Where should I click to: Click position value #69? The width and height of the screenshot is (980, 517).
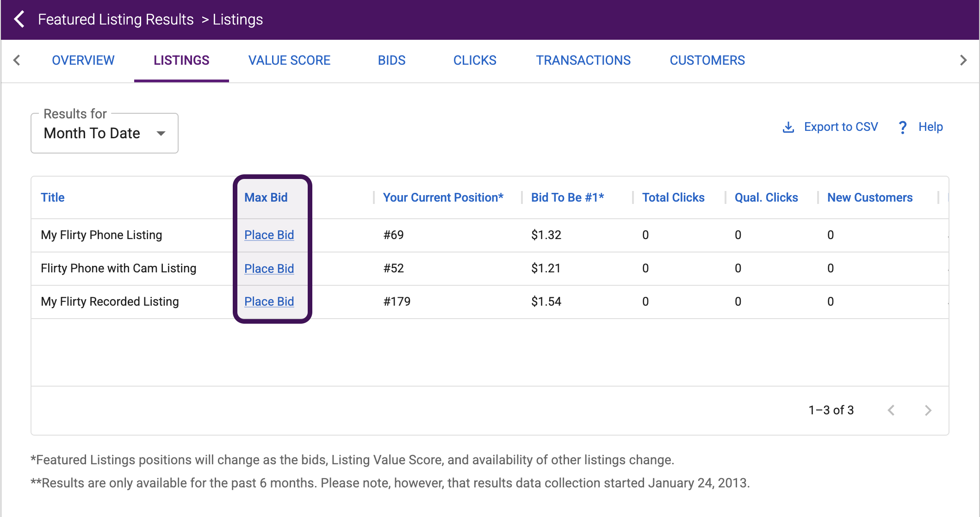coord(393,235)
